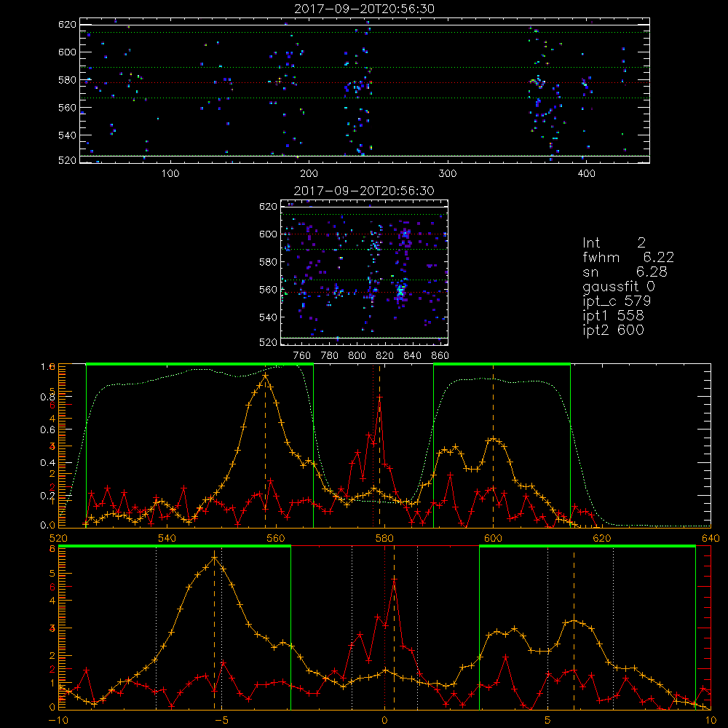Screen dimensions: 728x728
Task: Click the top plot title 2017-09-20T20:56:30
Action: tap(365, 9)
